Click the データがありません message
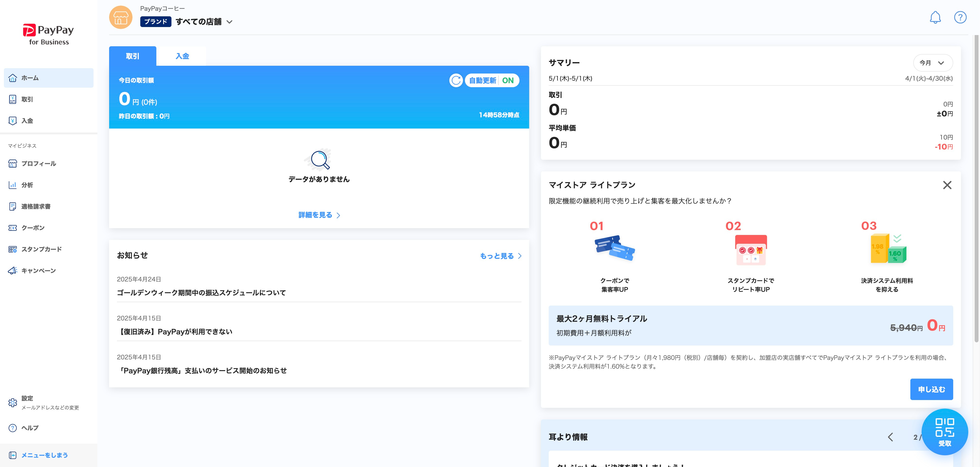980x467 pixels. pos(319,179)
